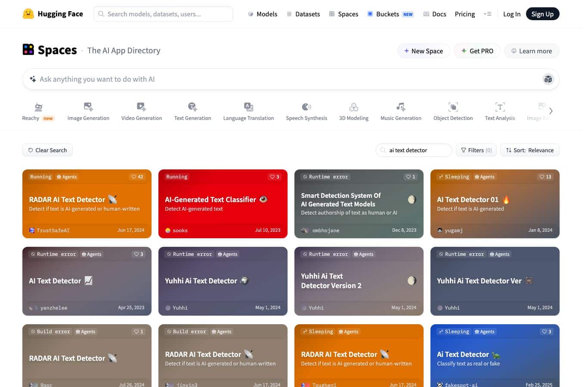
Task: Click the ombhojane author name
Action: click(x=326, y=230)
